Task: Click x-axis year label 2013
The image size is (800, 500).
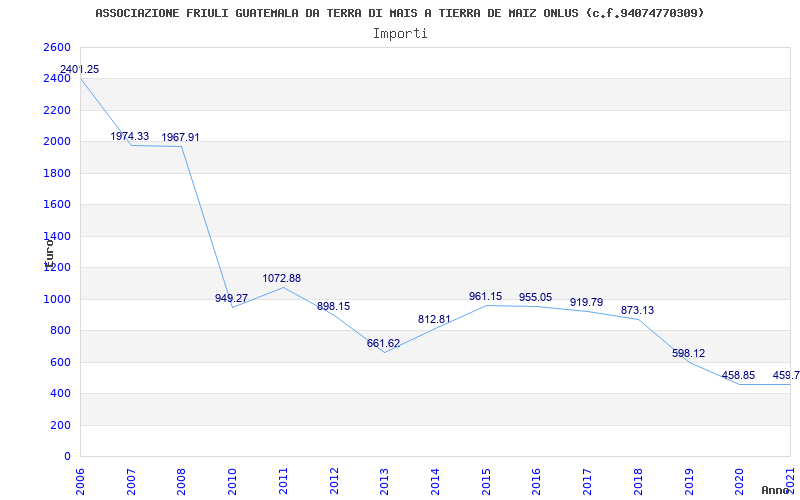Action: click(384, 481)
